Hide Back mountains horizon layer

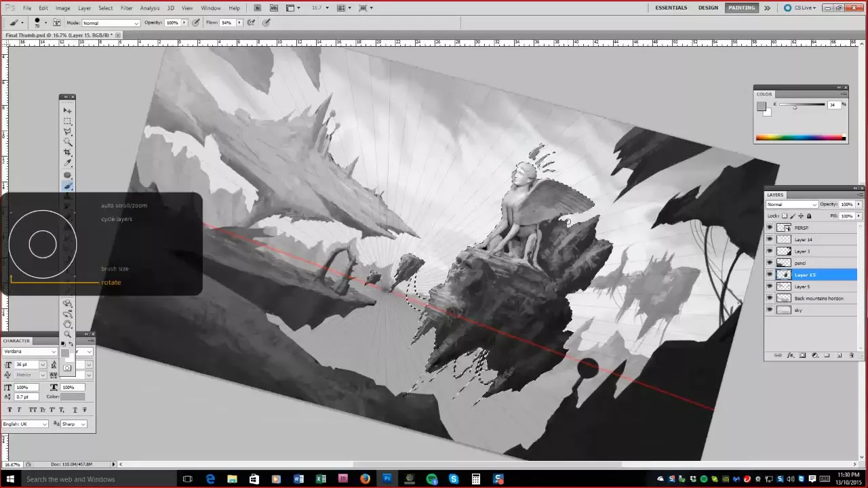770,298
